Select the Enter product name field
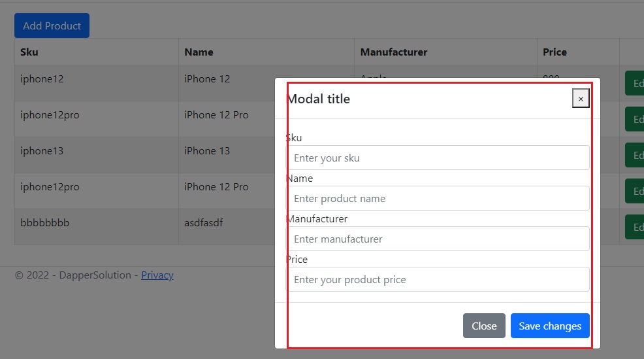The image size is (644, 359). [438, 198]
